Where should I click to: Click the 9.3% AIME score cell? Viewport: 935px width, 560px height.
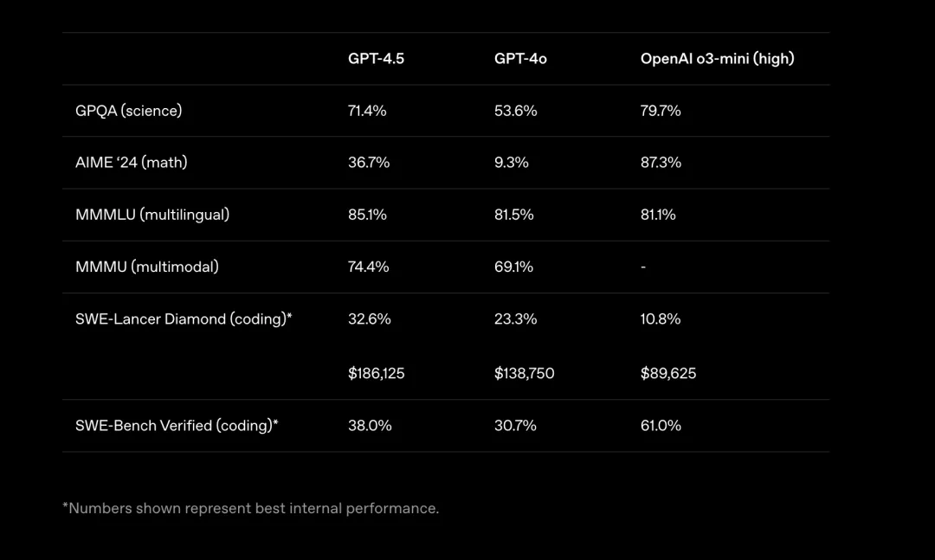511,162
